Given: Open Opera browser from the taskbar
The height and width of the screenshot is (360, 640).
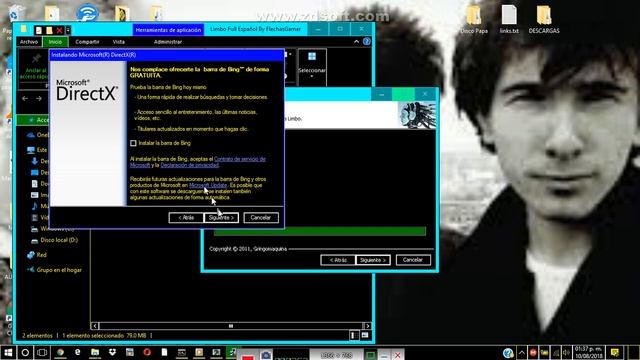Looking at the screenshot, I should point(147,353).
